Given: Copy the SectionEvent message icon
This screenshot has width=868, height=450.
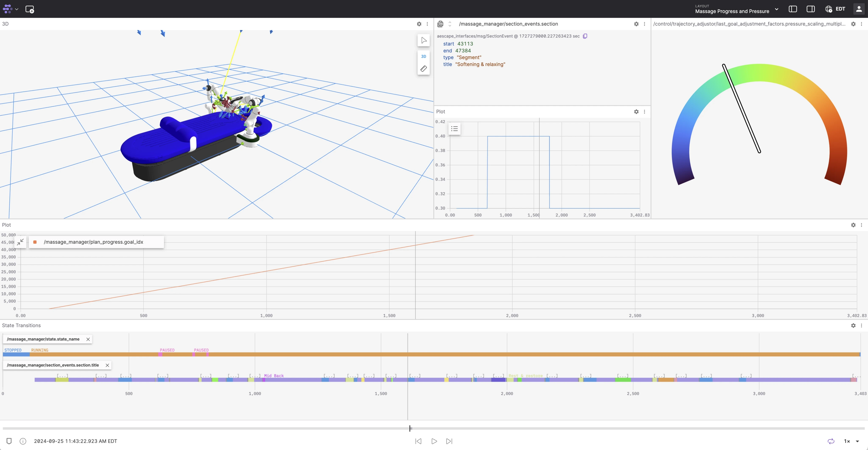Looking at the screenshot, I should [x=585, y=36].
